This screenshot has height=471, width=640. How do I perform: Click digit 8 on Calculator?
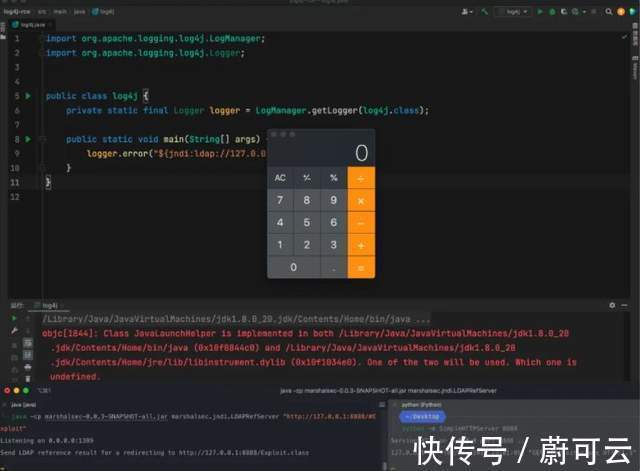click(307, 200)
